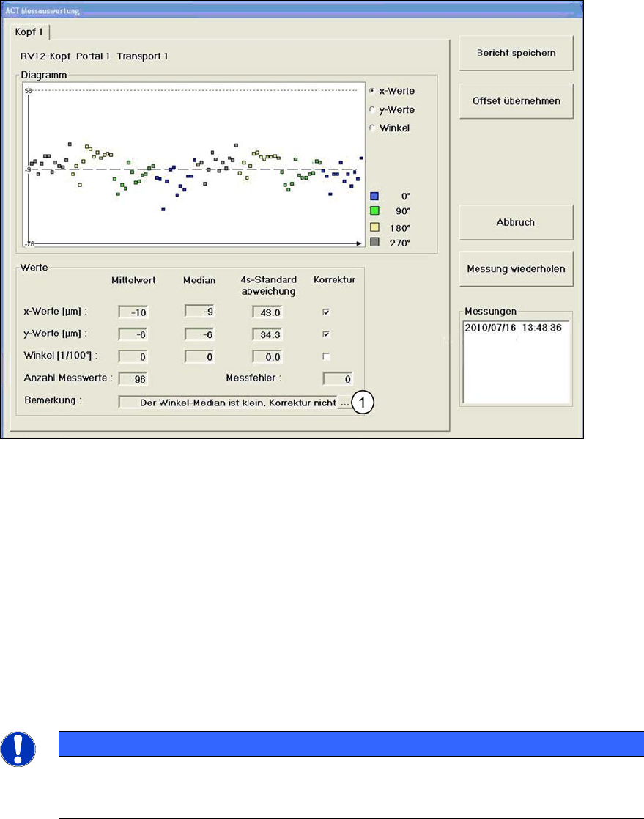Click the Korrektur column header
Viewport: 644px width, 819px height.
click(335, 280)
